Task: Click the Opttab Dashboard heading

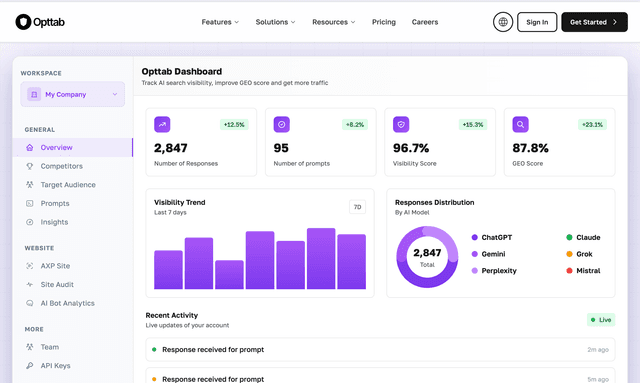Action: click(x=182, y=71)
